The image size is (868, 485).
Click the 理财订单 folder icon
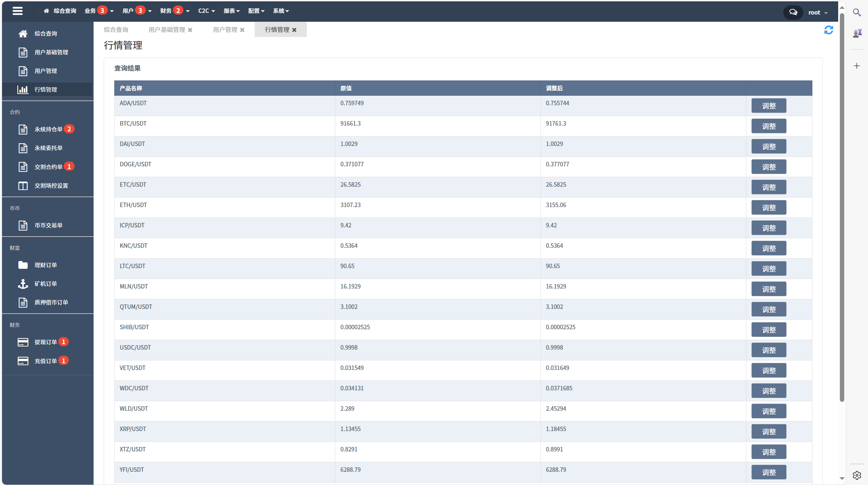tap(23, 265)
